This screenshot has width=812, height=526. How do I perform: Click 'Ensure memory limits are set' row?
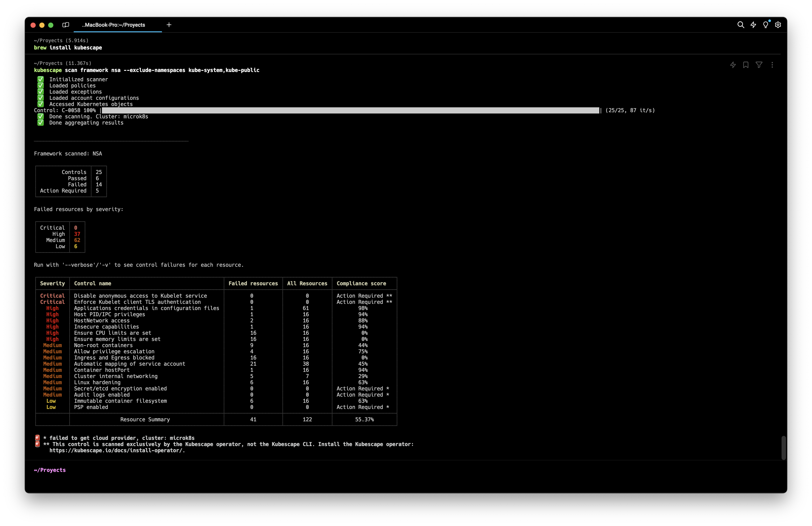(216, 339)
